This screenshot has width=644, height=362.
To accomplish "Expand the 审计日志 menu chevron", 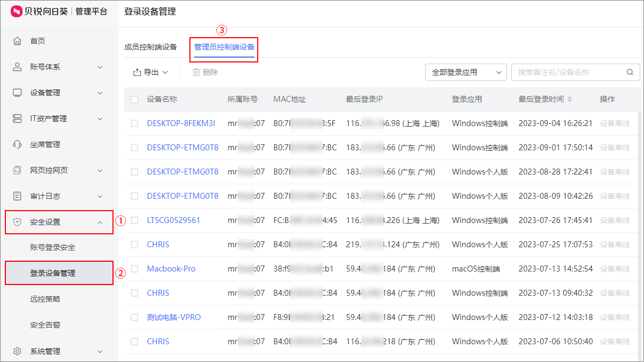I will (x=100, y=197).
